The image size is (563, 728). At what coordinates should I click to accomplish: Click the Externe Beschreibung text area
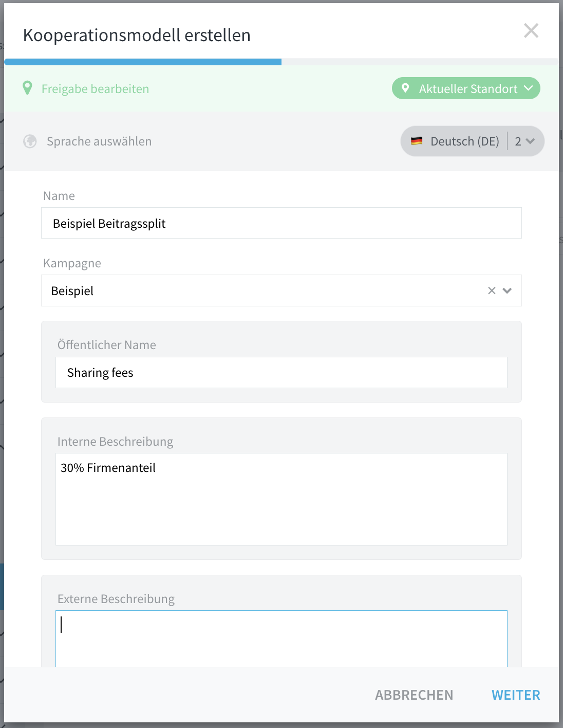tap(282, 639)
